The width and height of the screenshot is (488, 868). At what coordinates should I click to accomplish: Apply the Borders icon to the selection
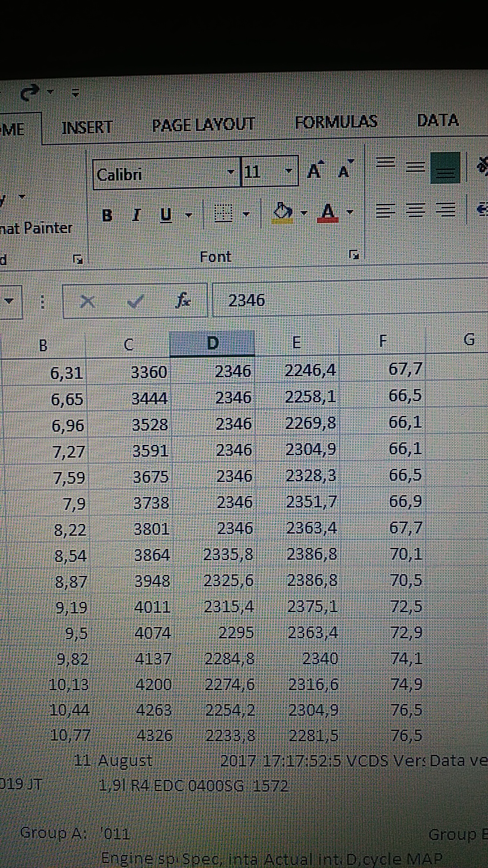coord(223,213)
